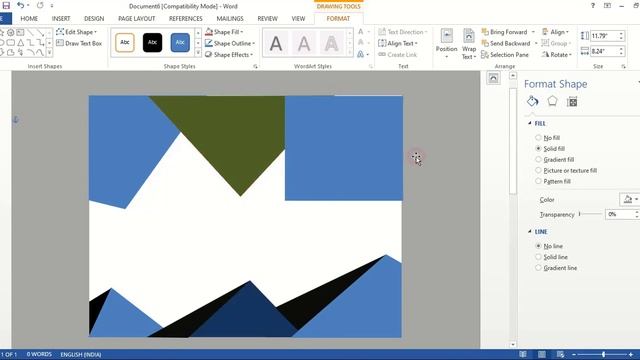Open the Edit Shape menu
The height and width of the screenshot is (360, 640).
click(x=77, y=32)
